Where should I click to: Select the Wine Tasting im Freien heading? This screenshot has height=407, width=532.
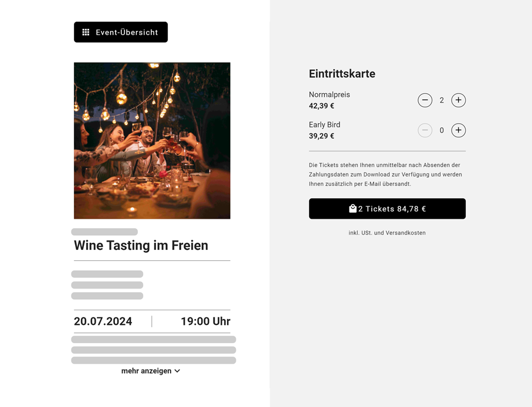point(141,245)
